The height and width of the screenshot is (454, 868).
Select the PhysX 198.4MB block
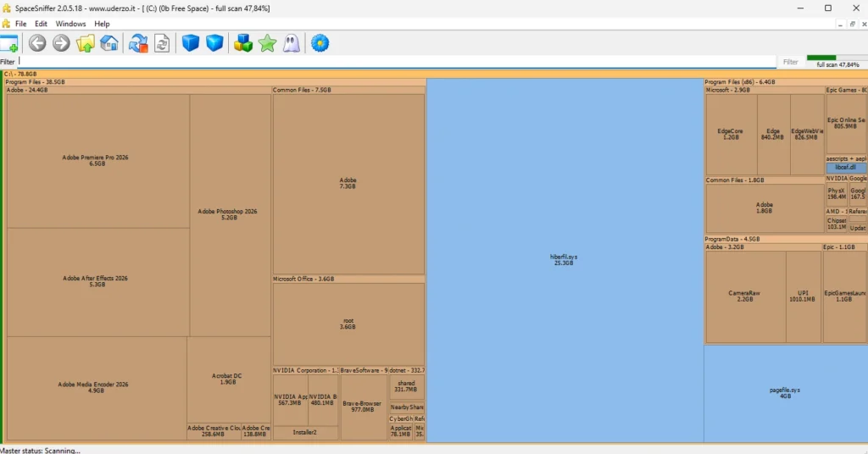pyautogui.click(x=837, y=194)
